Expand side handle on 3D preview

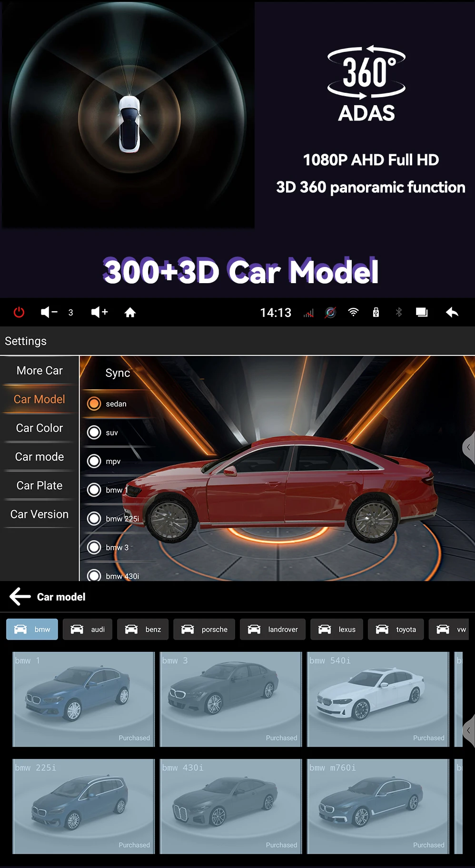tap(469, 447)
